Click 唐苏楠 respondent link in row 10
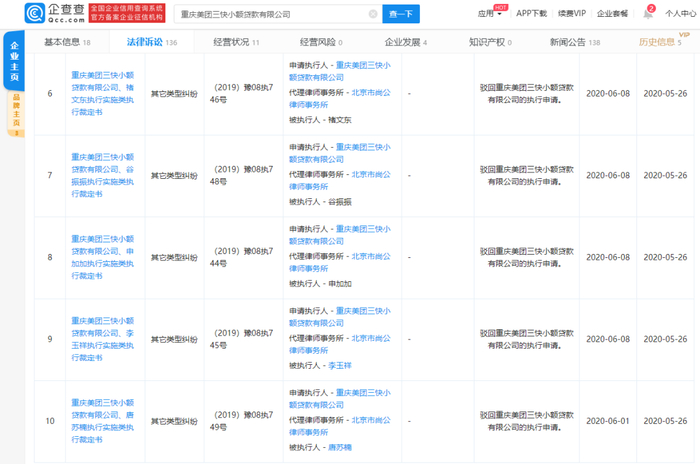The width and height of the screenshot is (700, 464). point(340,447)
